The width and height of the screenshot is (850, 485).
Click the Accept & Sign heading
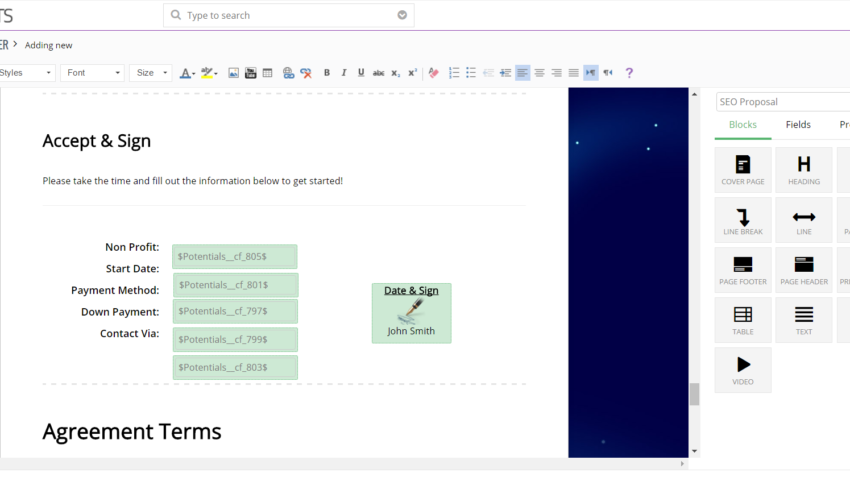pos(96,141)
